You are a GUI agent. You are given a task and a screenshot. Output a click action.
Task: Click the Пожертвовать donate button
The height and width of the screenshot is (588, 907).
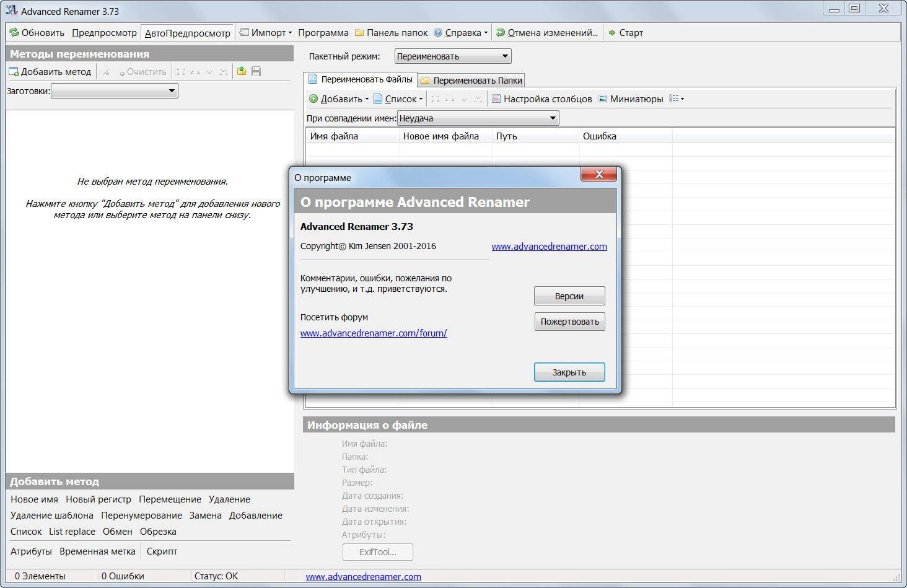(569, 322)
